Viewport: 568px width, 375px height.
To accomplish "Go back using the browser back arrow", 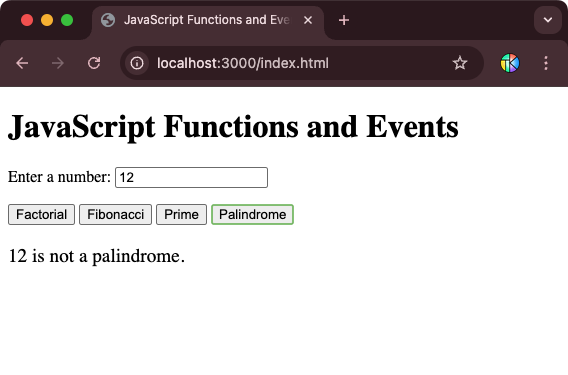I will (22, 63).
